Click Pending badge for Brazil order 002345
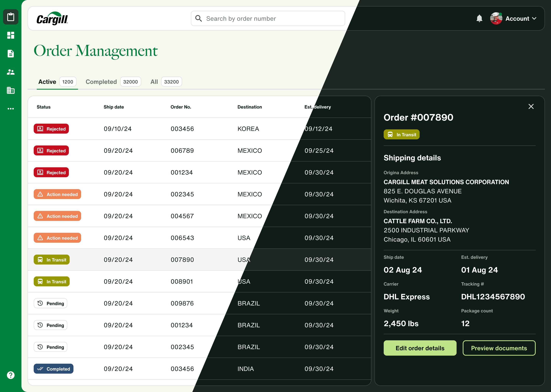 point(51,347)
